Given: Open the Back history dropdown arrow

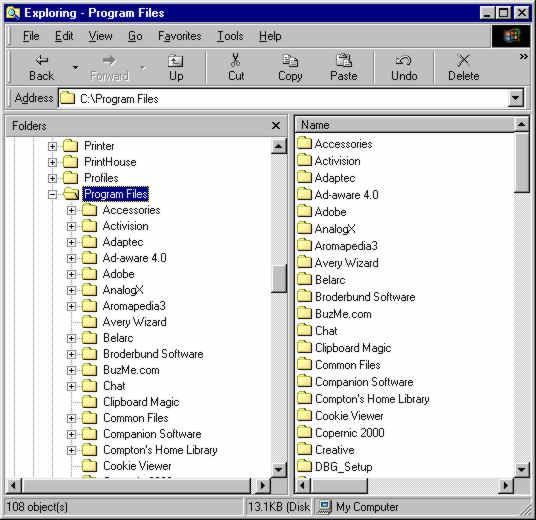Looking at the screenshot, I should 76,68.
